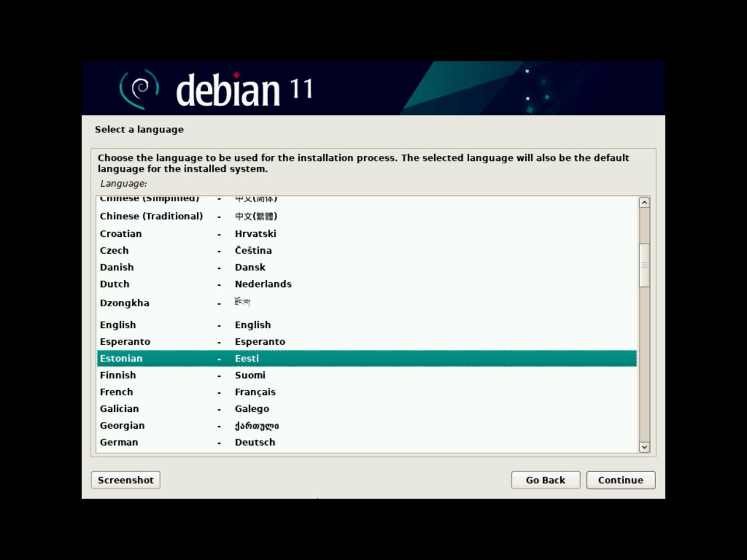Choose Danish from the language list
Screen dimensions: 747x560
point(366,267)
